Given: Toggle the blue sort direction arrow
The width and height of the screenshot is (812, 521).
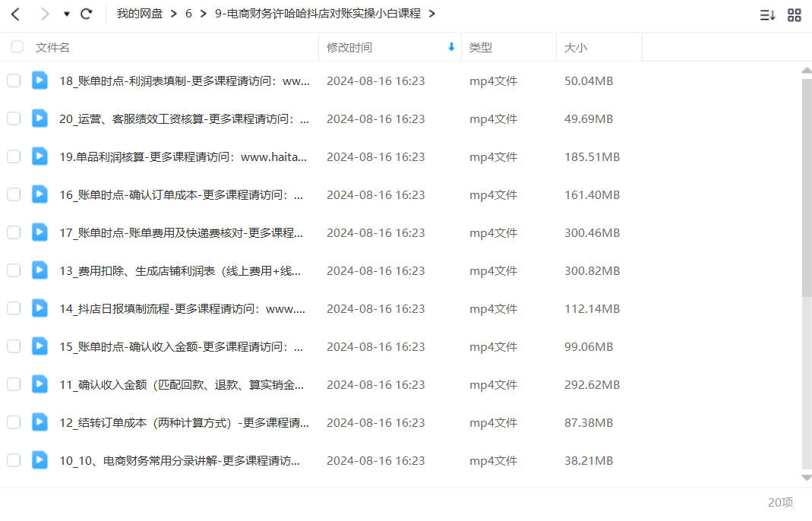Looking at the screenshot, I should coord(451,47).
